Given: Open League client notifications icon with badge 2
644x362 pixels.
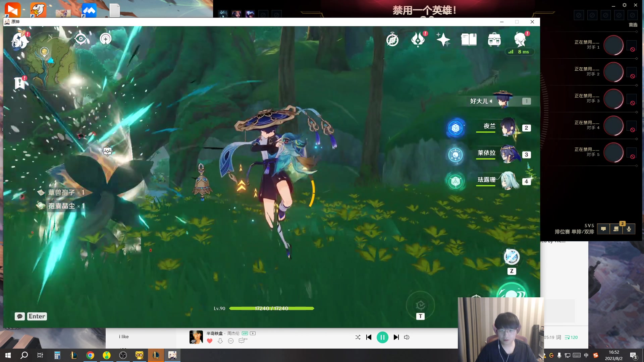Looking at the screenshot, I should [x=616, y=229].
